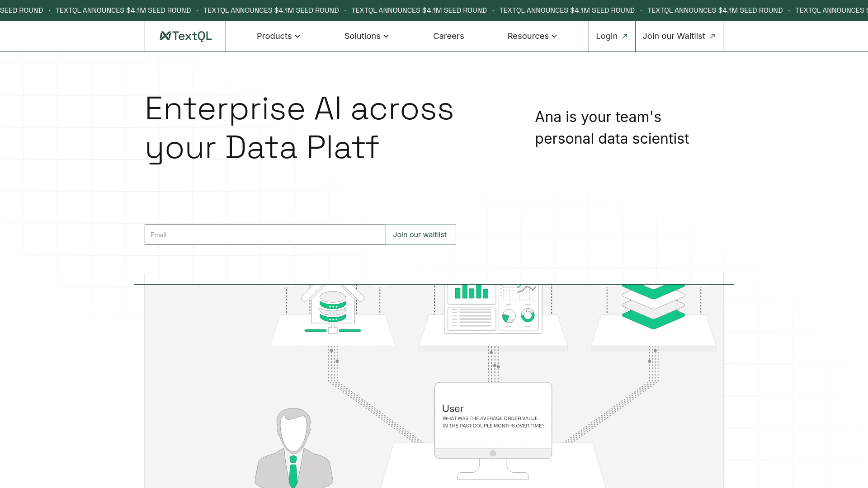Click the User question monitor screen

point(493,420)
